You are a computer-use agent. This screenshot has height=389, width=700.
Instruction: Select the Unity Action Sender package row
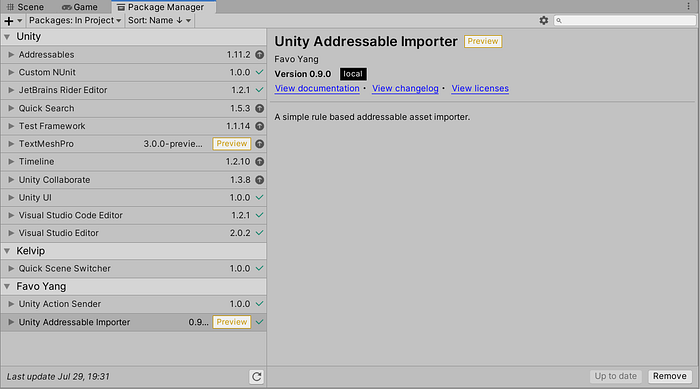[133, 304]
